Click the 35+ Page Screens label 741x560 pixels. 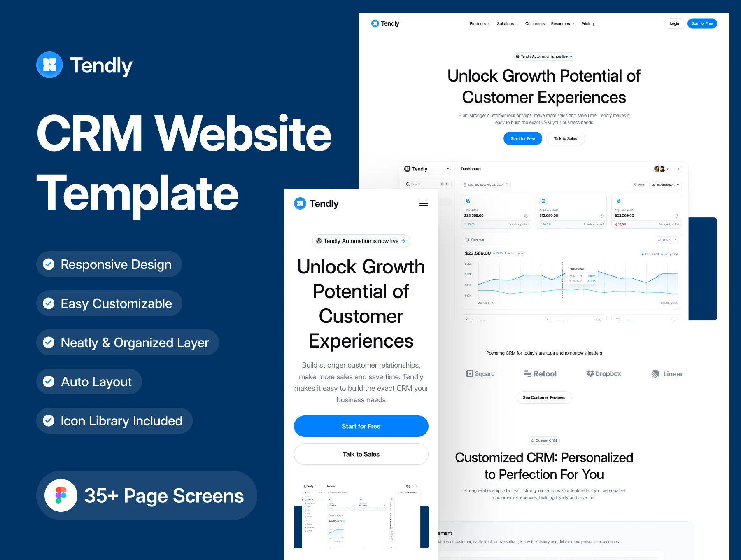pos(164,495)
